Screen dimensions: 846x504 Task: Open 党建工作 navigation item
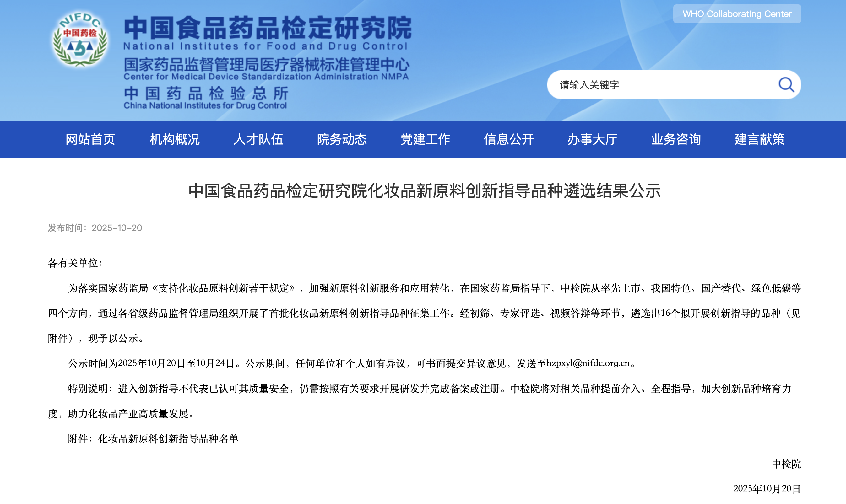pos(426,140)
